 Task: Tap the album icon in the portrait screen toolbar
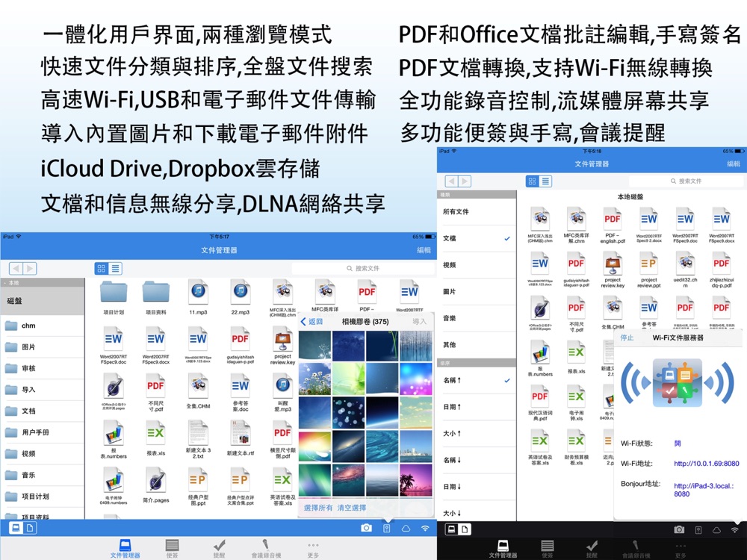[698, 530]
